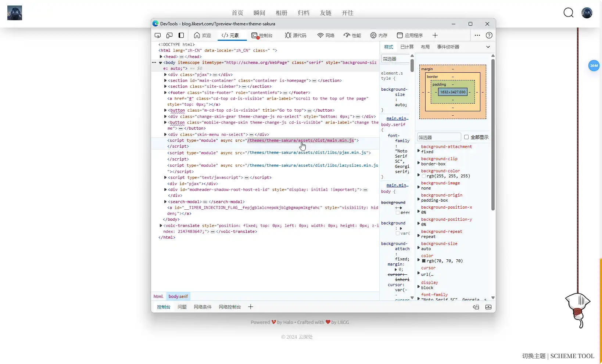
Task: Expand the main-container section node
Action: 165,80
